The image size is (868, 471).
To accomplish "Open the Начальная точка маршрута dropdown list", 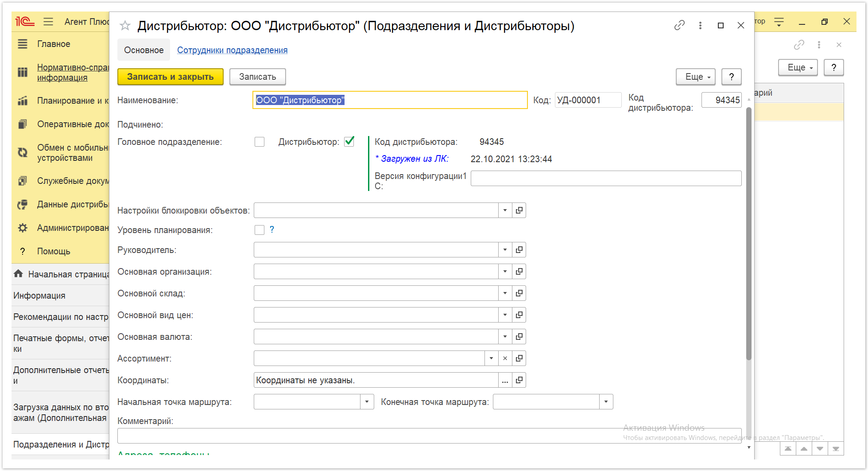I will pyautogui.click(x=367, y=402).
